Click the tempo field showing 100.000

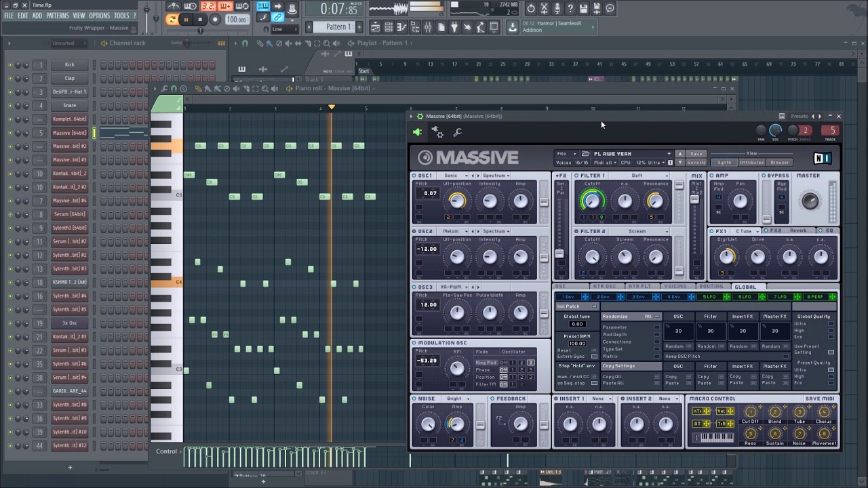tap(236, 20)
